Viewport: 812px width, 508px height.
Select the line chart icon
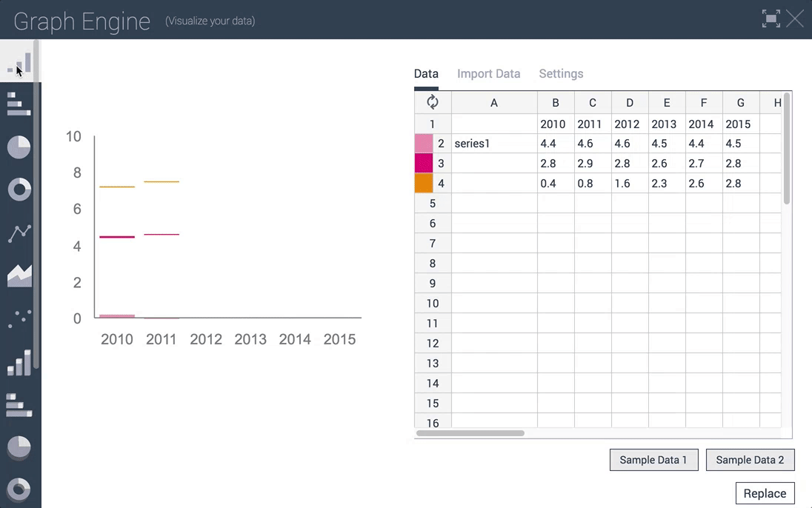(19, 233)
